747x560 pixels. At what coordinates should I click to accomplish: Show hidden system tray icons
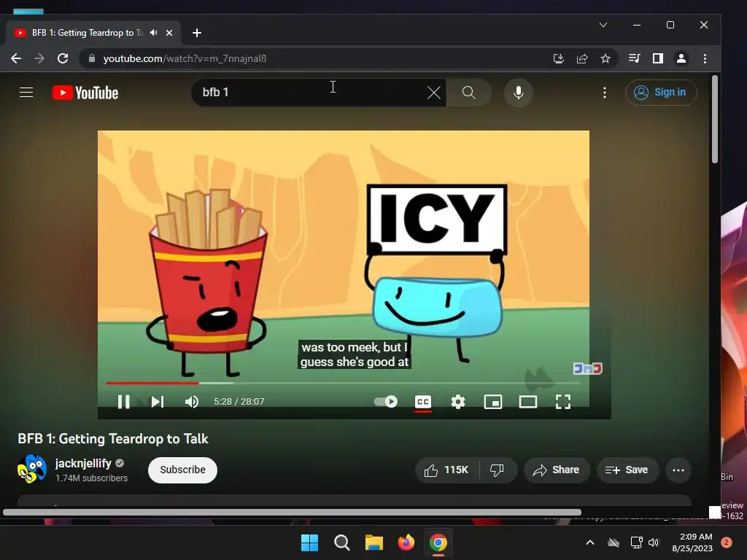point(589,542)
